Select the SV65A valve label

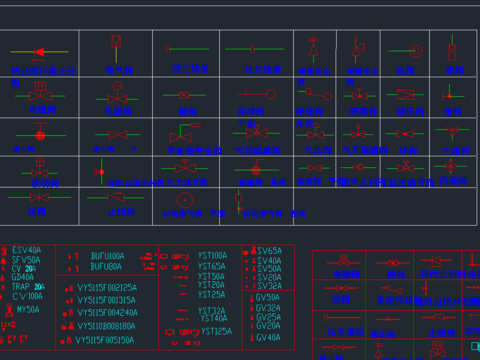click(269, 251)
